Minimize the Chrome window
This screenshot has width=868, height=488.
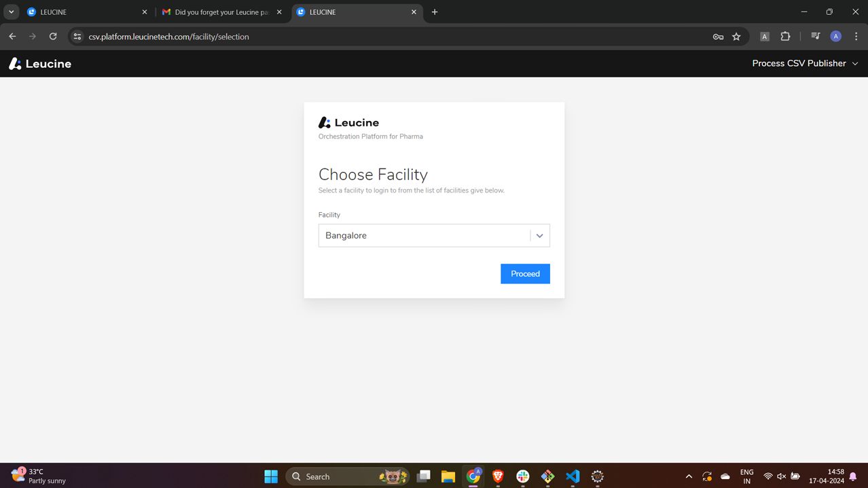click(x=804, y=12)
